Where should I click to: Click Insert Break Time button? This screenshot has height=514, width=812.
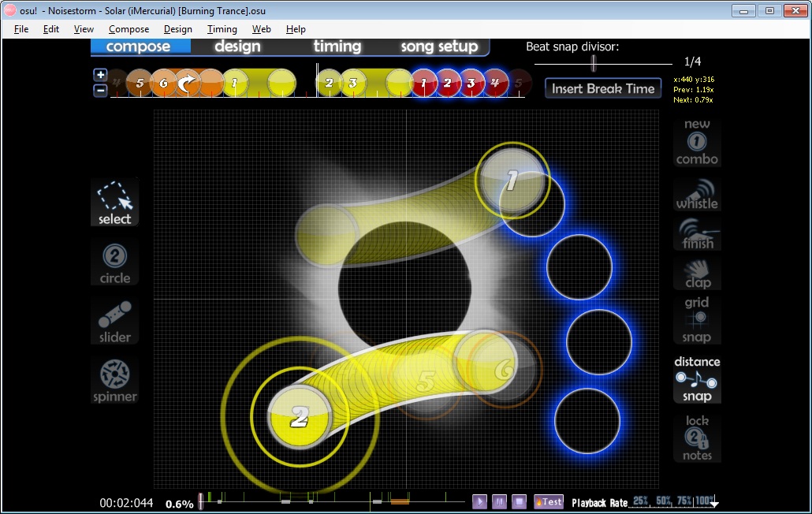(x=603, y=88)
